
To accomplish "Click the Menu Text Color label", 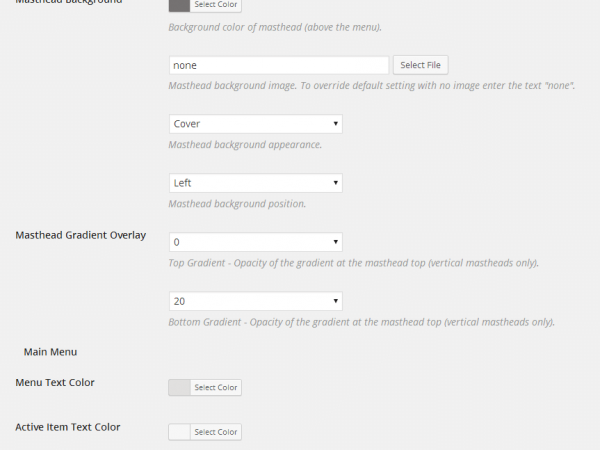I will 55,383.
